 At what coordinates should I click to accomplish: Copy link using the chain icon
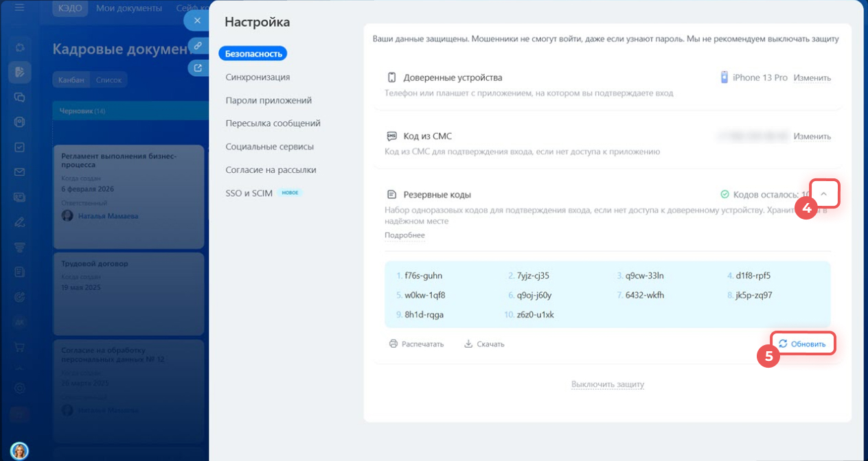pyautogui.click(x=197, y=45)
